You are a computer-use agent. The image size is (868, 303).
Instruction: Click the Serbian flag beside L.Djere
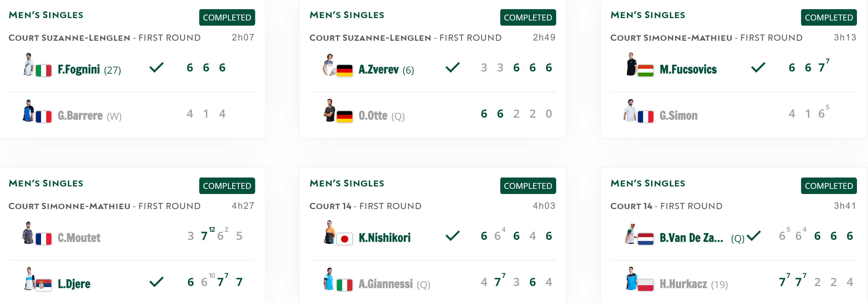click(43, 285)
